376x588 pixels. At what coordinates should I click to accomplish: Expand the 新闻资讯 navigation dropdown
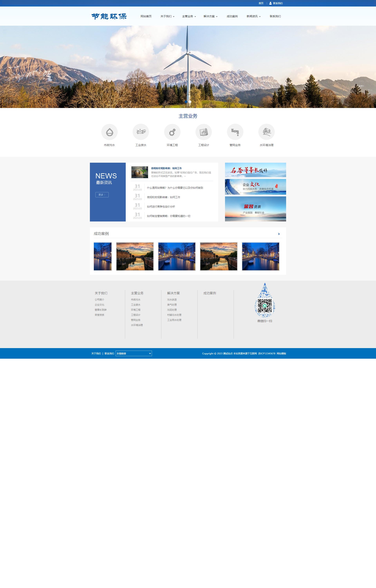(253, 16)
